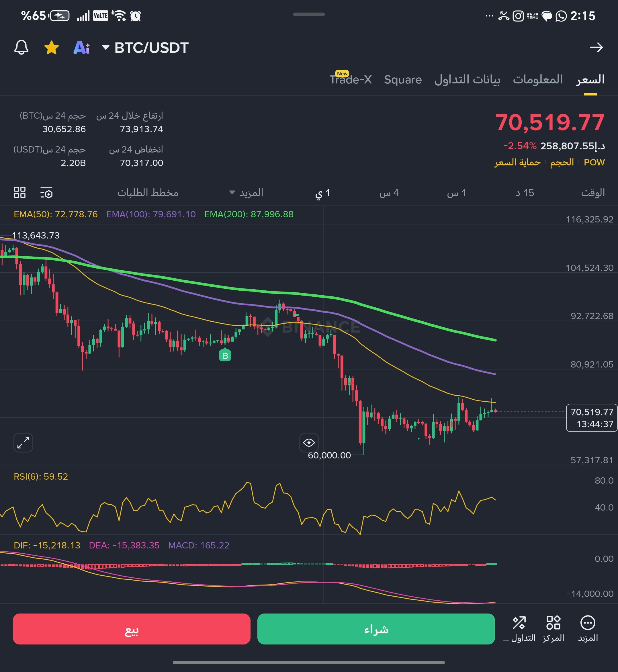
Task: Click the EMA(50) indicator legend
Action: point(56,214)
